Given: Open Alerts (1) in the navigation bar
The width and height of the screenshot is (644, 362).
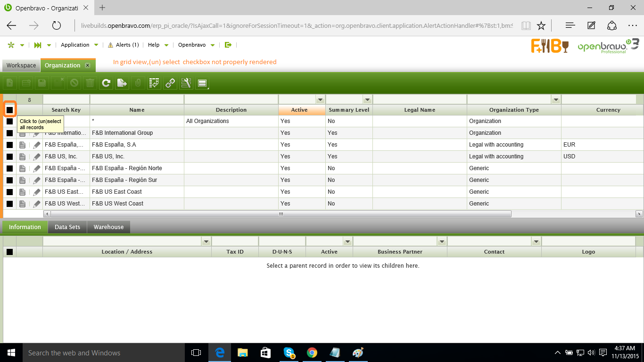Looking at the screenshot, I should 123,45.
